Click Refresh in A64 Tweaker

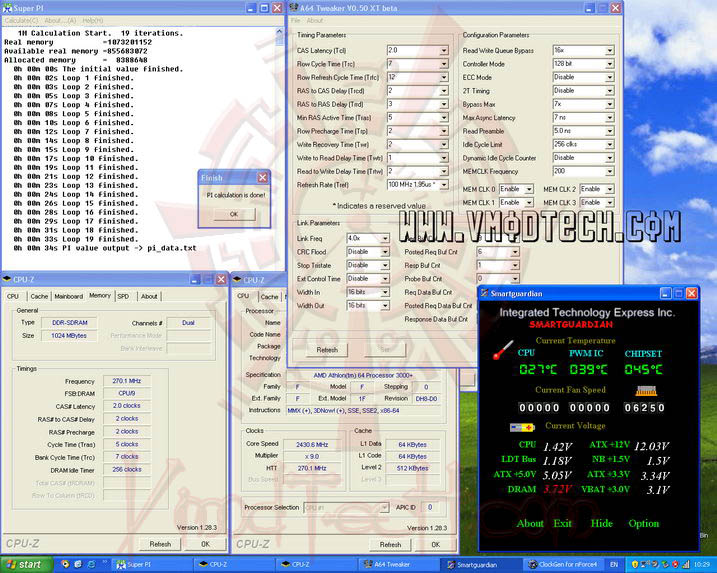(x=327, y=350)
